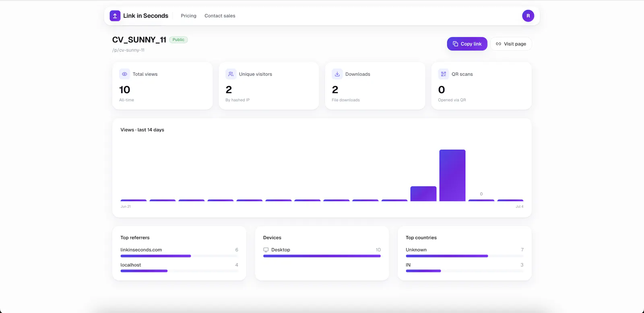Click the Visit page button

coord(511,44)
